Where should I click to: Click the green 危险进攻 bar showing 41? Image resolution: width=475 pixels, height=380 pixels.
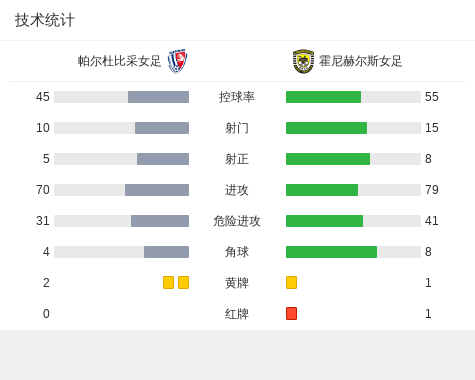[x=324, y=221]
